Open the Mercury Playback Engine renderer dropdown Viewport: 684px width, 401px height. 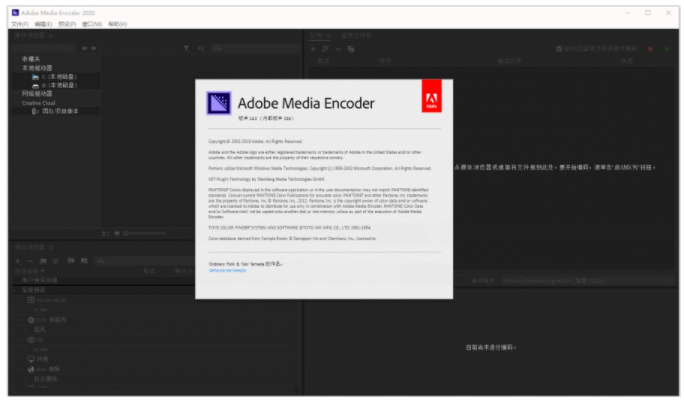point(588,281)
